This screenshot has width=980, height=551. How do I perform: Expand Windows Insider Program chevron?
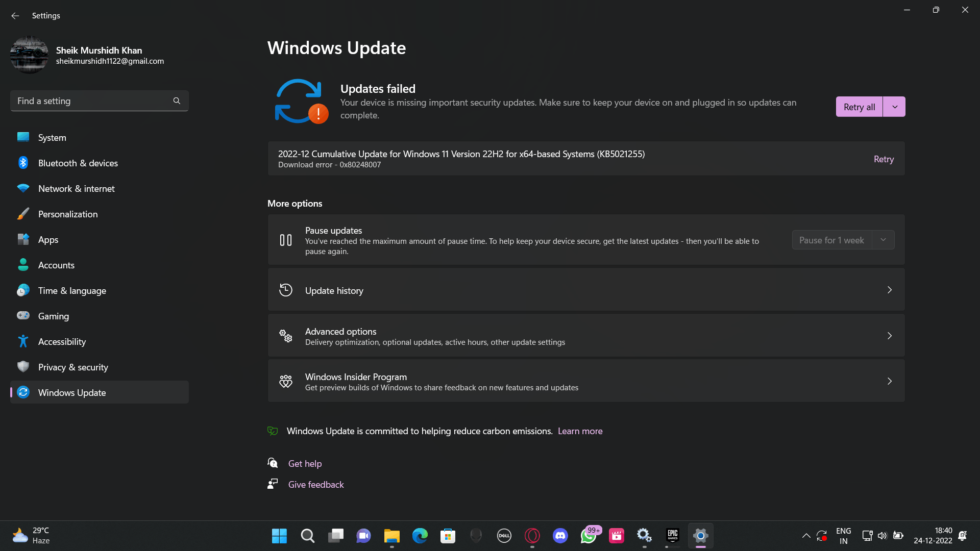[890, 381]
